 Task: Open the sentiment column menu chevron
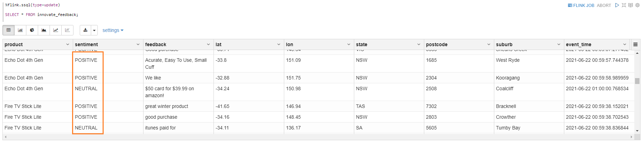tap(138, 44)
